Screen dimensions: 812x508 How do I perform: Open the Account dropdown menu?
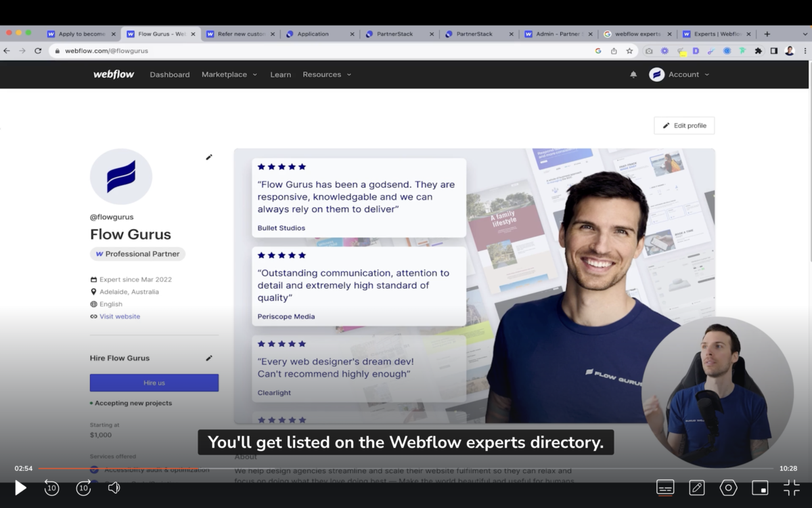[683, 75]
